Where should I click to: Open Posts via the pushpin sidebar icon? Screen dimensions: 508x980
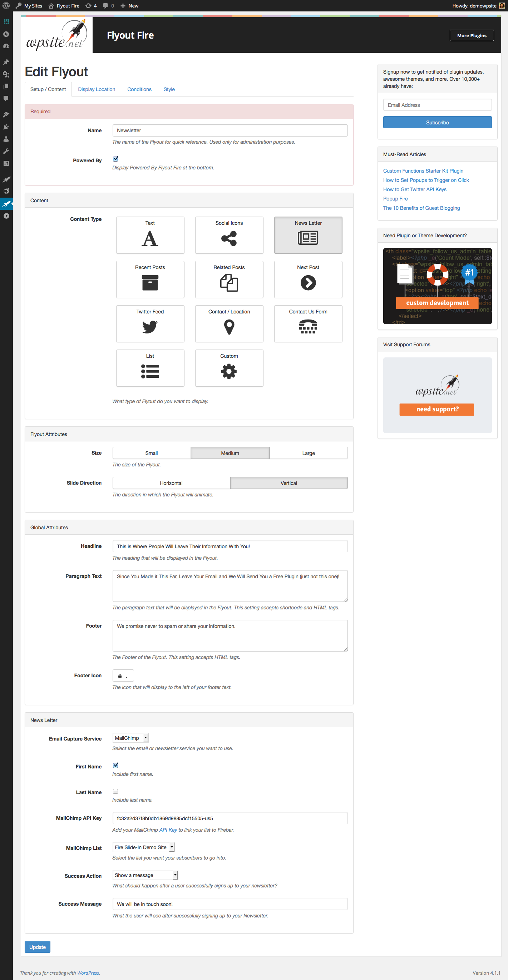click(6, 62)
